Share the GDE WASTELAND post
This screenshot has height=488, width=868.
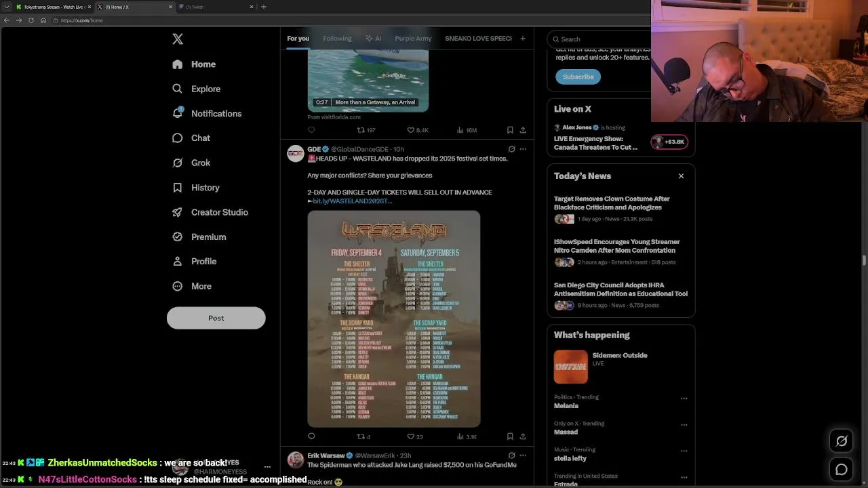[x=523, y=436]
